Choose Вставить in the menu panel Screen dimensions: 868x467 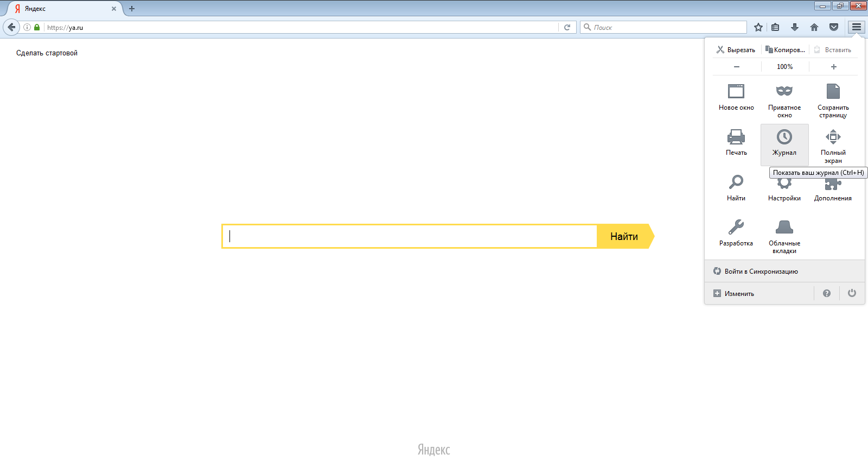click(x=833, y=50)
